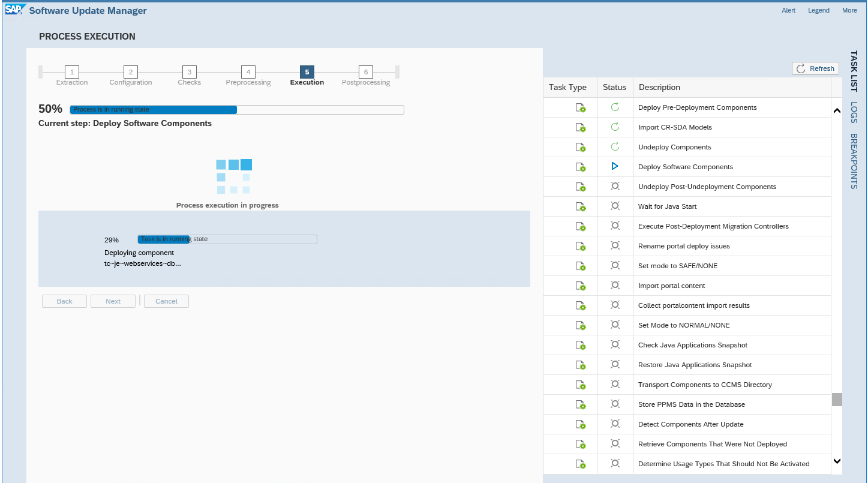Click the 'tc~je~webservices~db...' component name
This screenshot has width=868, height=483.
(143, 263)
